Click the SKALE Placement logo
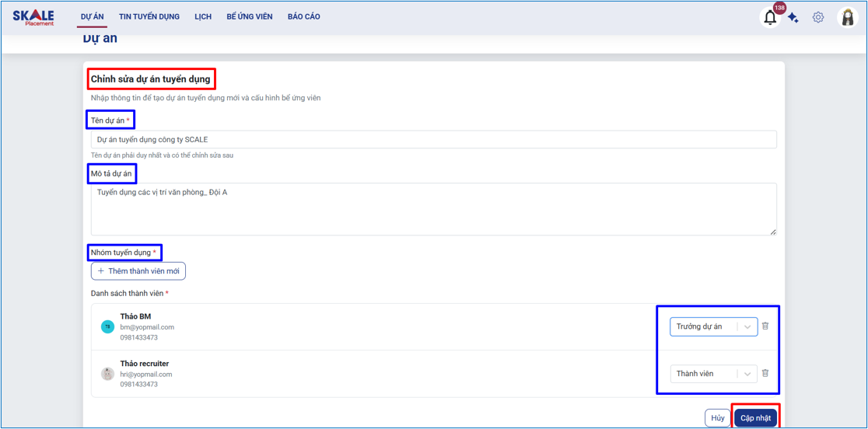868x429 pixels. (33, 17)
